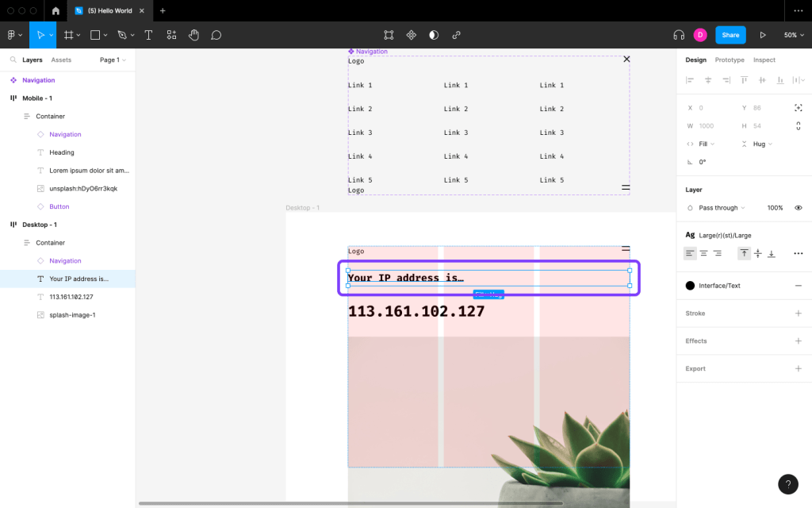
Task: Start a presentation with the Present button
Action: (x=763, y=35)
